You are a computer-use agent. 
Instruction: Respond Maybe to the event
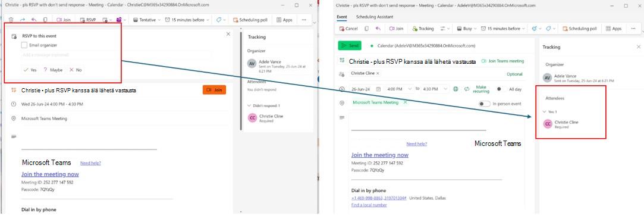pyautogui.click(x=53, y=70)
